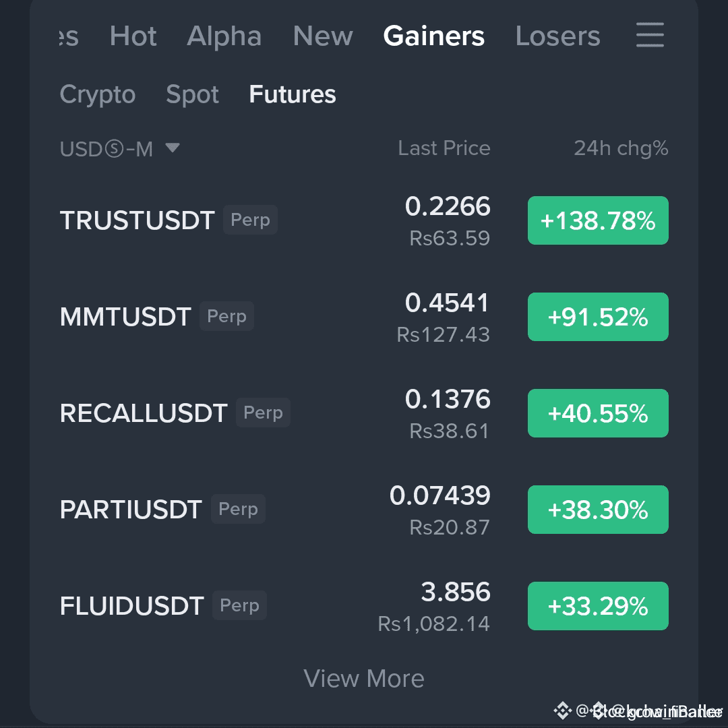Open the Alpha markets tab
Screen dimensions: 728x728
coord(224,37)
